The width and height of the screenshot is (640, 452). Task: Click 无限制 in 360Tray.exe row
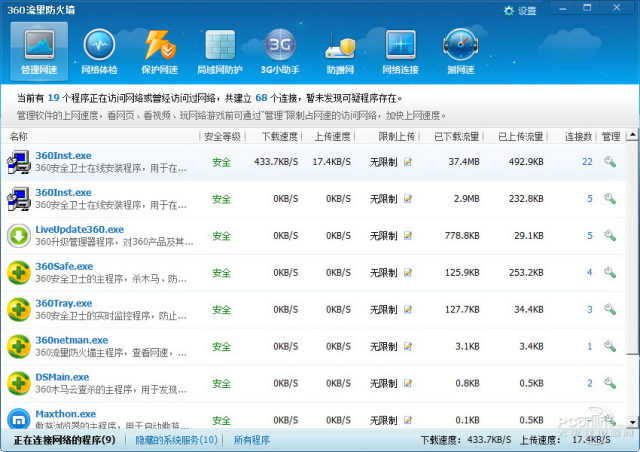[383, 309]
